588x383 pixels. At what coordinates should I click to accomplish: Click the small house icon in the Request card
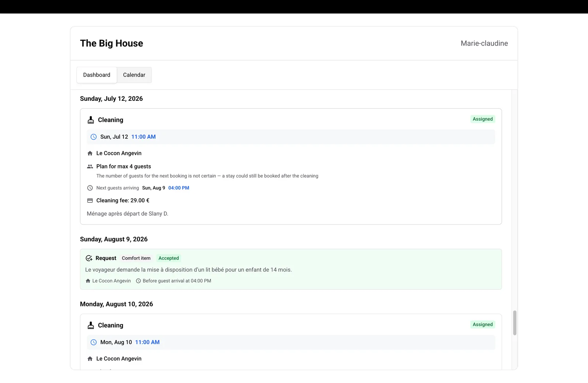point(88,281)
